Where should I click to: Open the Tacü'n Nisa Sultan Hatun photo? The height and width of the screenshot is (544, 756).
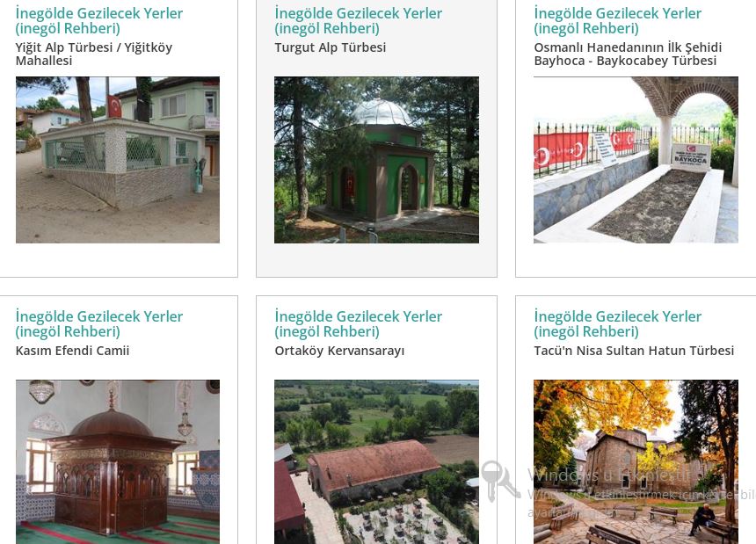pyautogui.click(x=636, y=461)
